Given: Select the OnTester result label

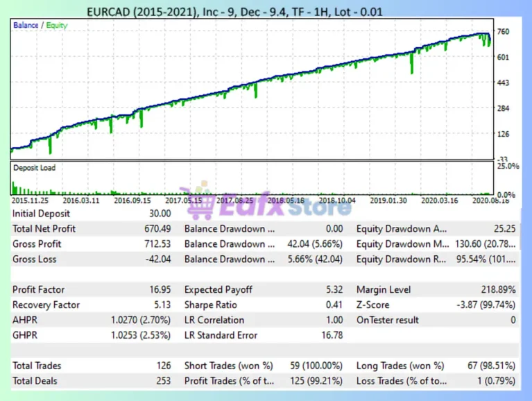Looking at the screenshot, I should coord(388,320).
